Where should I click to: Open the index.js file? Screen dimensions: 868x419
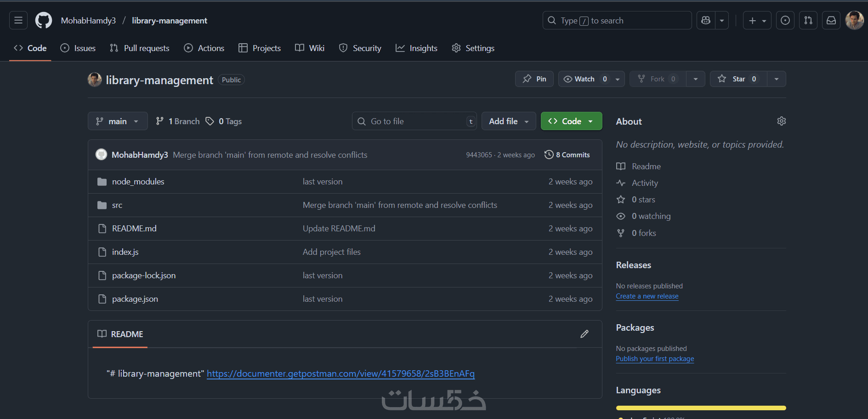click(125, 252)
